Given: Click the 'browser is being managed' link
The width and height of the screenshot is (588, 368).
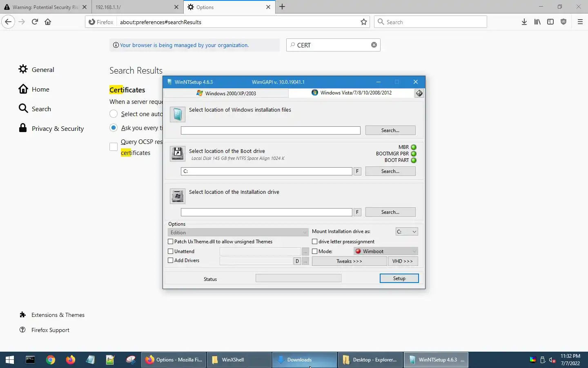Looking at the screenshot, I should click(x=184, y=45).
